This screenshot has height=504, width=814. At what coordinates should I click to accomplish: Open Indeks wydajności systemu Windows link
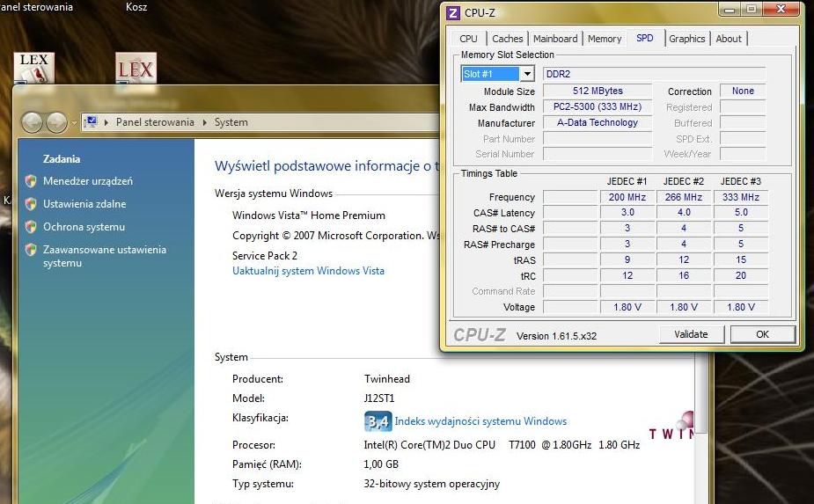(480, 421)
